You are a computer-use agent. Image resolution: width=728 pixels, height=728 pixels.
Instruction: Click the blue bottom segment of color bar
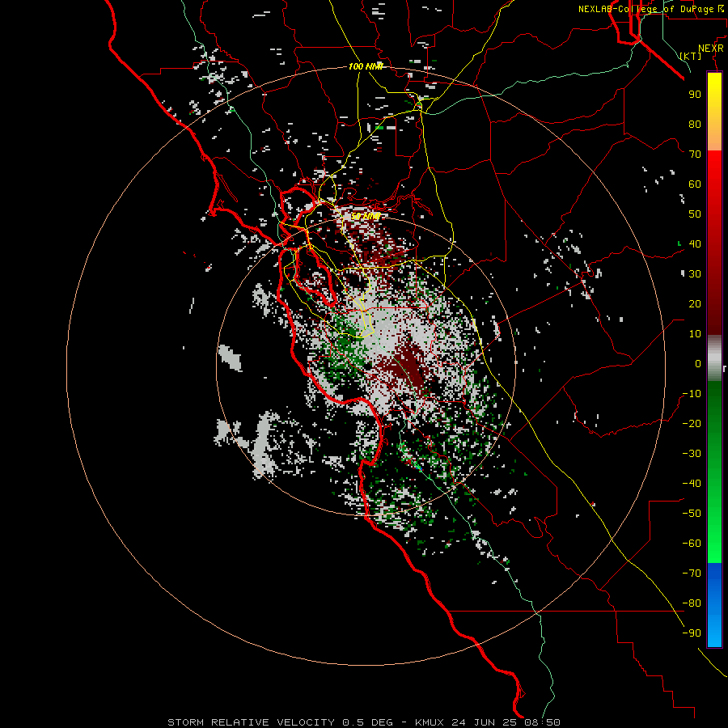click(x=714, y=605)
